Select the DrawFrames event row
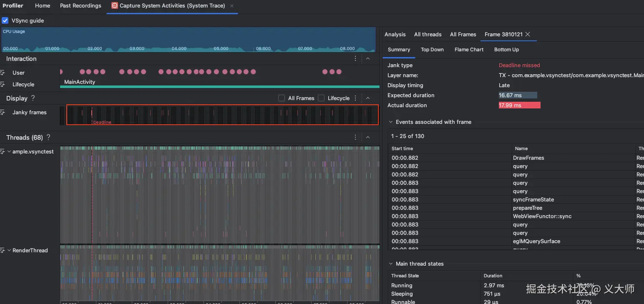Screen dimensions: 644x304 [528, 158]
